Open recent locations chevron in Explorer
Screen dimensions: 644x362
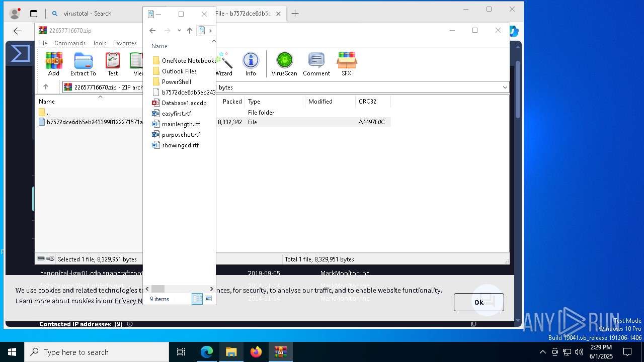pyautogui.click(x=179, y=31)
